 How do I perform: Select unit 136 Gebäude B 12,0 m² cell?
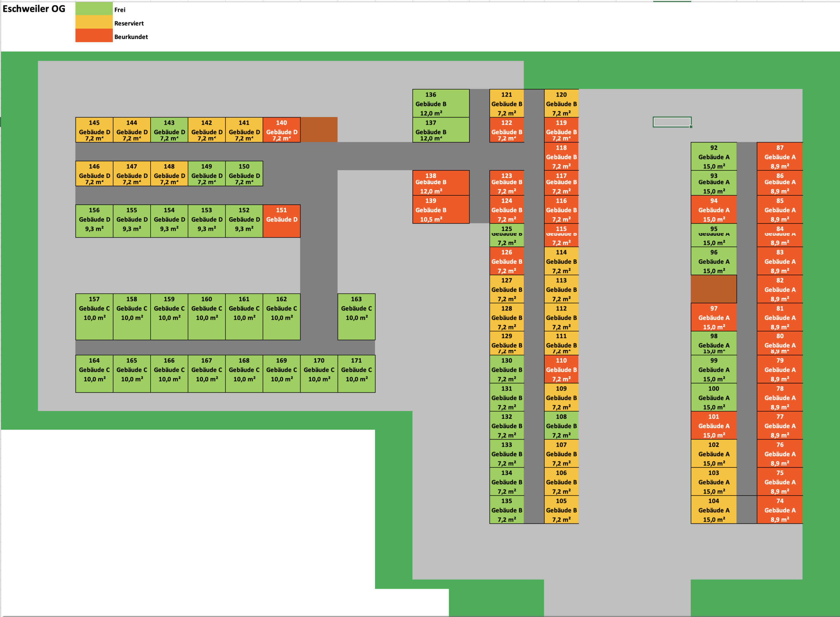pos(441,103)
